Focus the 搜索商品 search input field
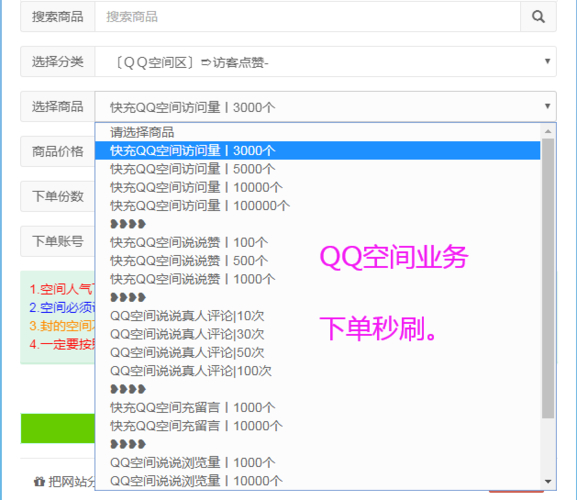This screenshot has width=577, height=500. pyautogui.click(x=307, y=17)
